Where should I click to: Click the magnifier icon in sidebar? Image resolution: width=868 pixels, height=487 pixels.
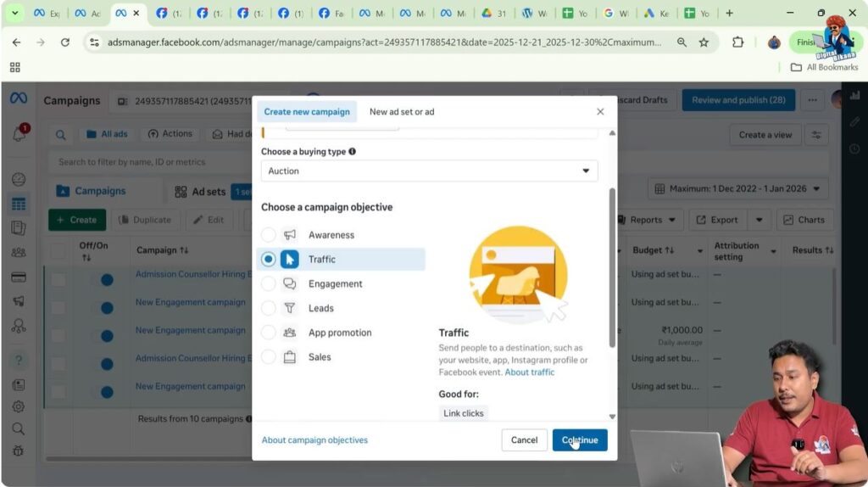[x=19, y=428]
